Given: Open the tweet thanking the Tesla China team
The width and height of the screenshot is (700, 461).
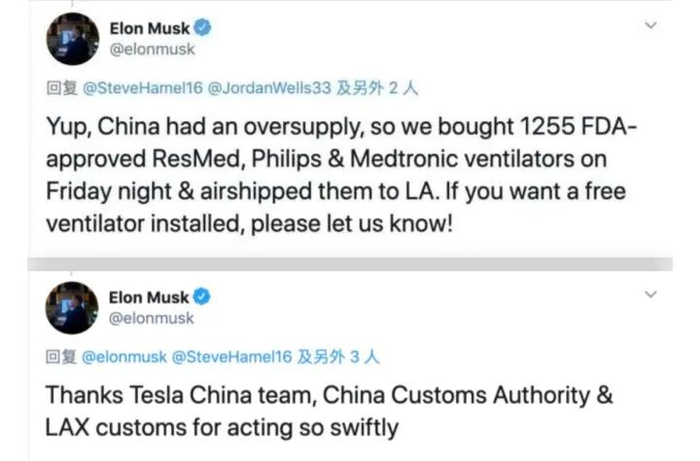Looking at the screenshot, I should [x=330, y=412].
